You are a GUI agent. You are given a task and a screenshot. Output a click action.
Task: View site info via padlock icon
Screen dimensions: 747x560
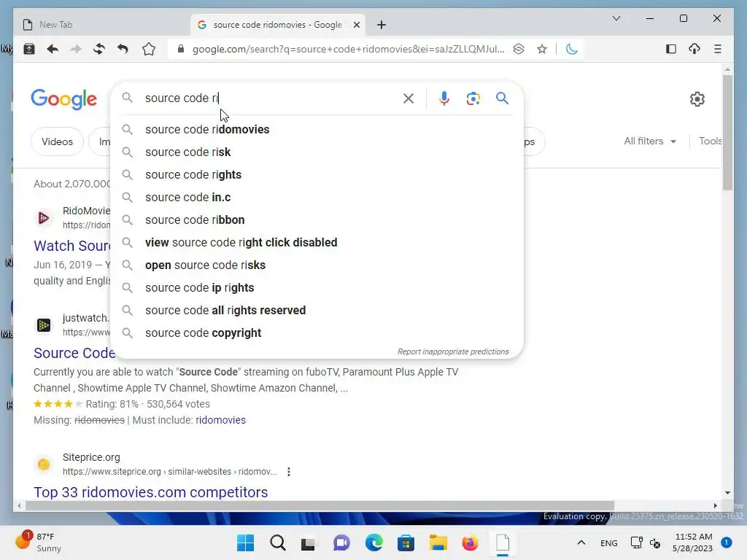point(181,49)
